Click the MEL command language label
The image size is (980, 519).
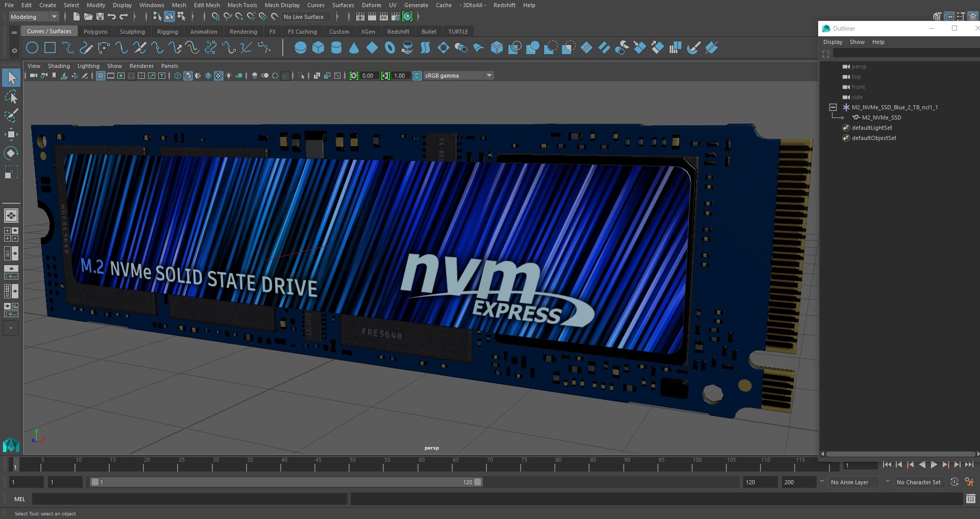point(19,499)
